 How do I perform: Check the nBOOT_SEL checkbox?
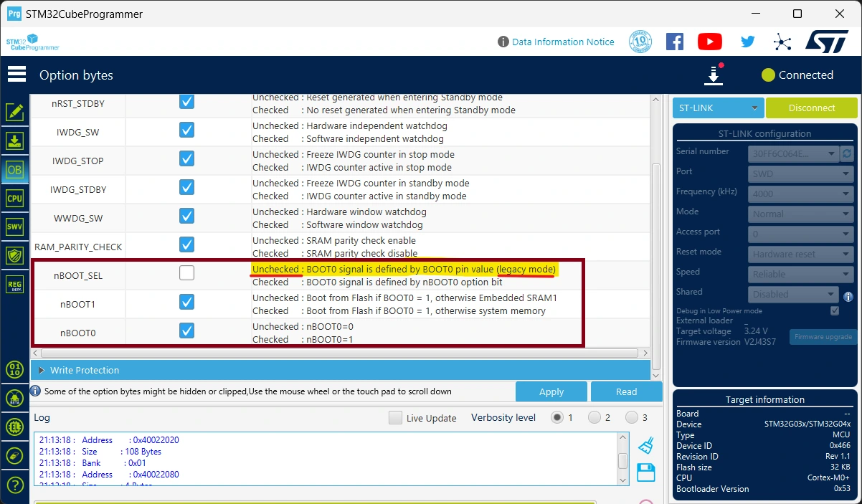point(186,272)
